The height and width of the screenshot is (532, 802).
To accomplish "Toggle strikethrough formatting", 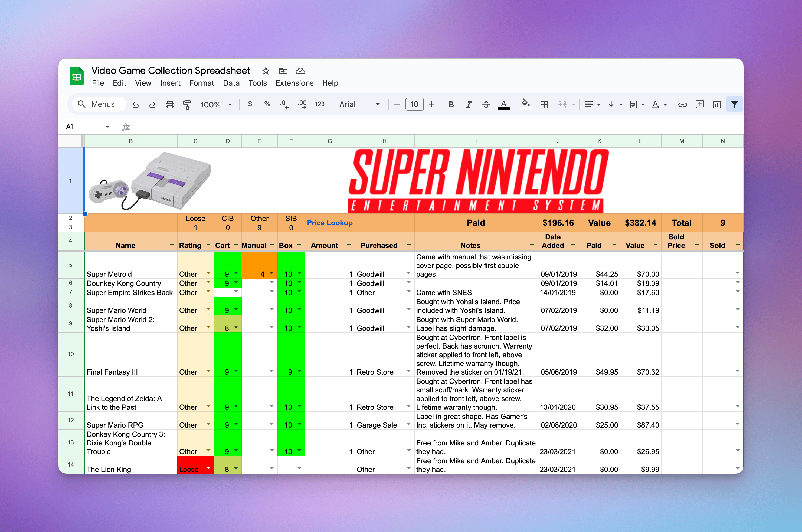I will [x=486, y=104].
